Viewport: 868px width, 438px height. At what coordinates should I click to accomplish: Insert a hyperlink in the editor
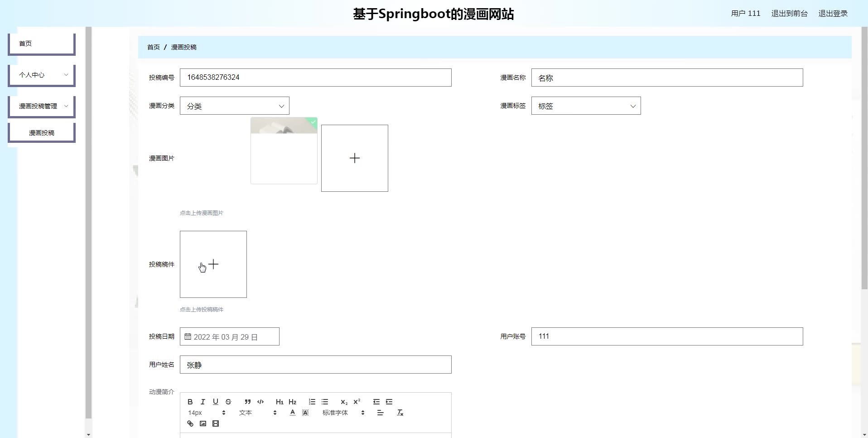(x=190, y=423)
